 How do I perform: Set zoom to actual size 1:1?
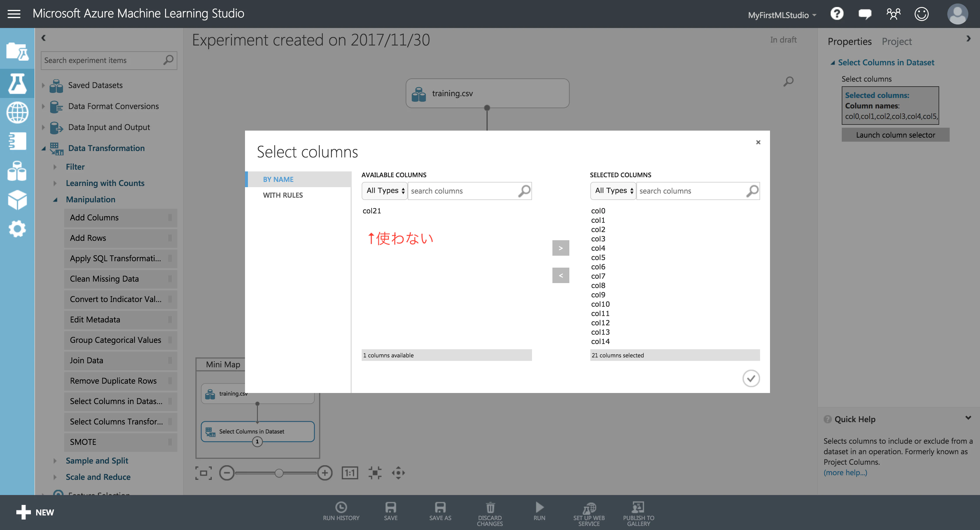350,473
